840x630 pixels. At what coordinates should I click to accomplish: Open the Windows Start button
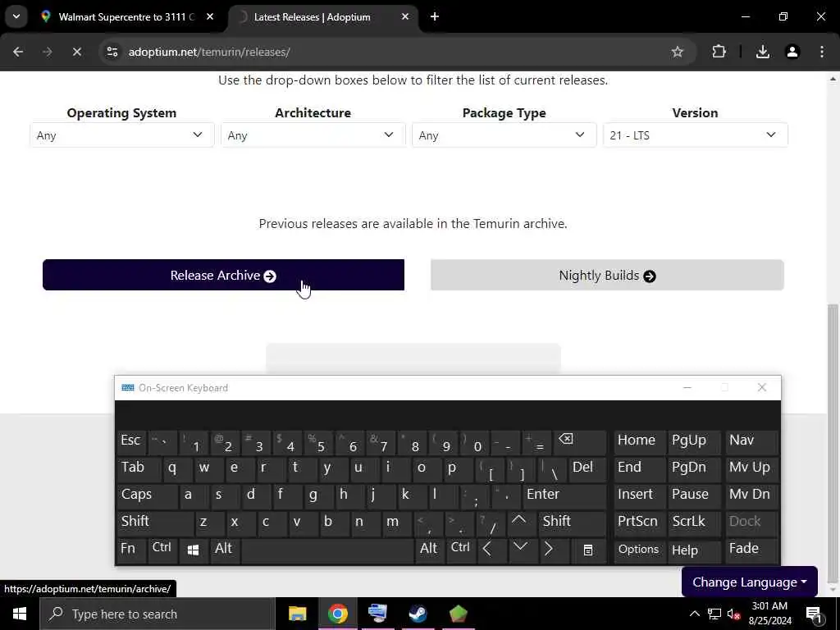[x=20, y=614]
